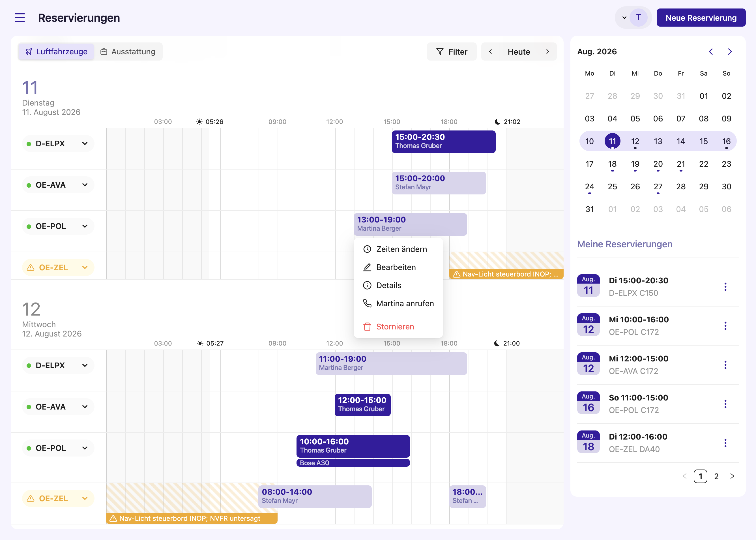The image size is (756, 540).
Task: Select August 16 in the mini calendar
Action: (726, 141)
